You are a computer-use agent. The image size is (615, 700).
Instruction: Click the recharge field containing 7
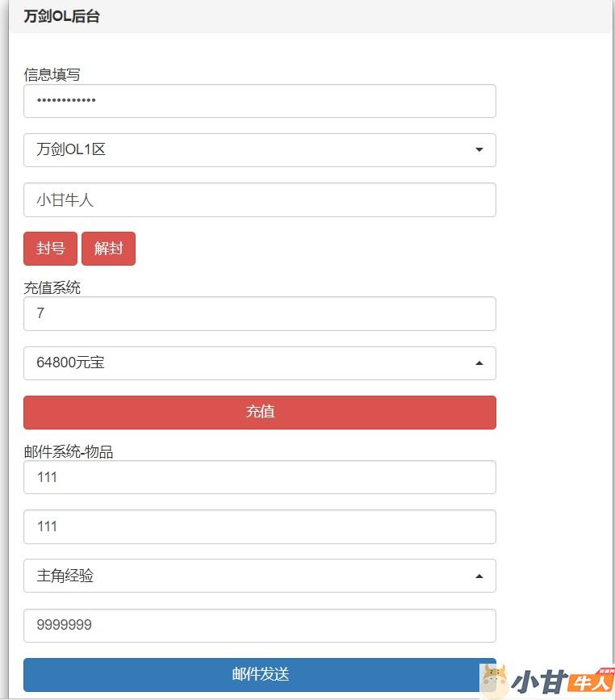click(259, 313)
